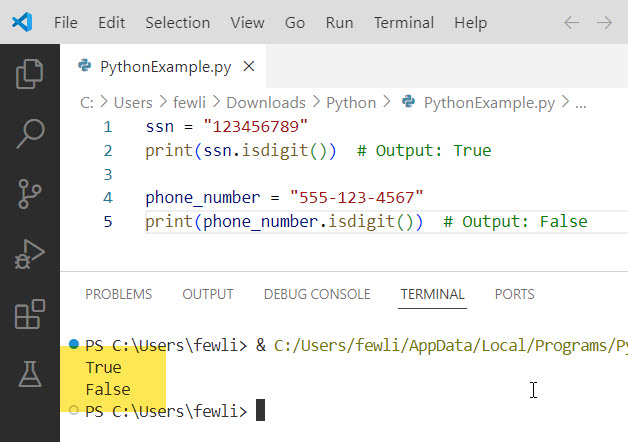Open the Search view icon
Viewport: 628px width, 442px height.
point(30,134)
